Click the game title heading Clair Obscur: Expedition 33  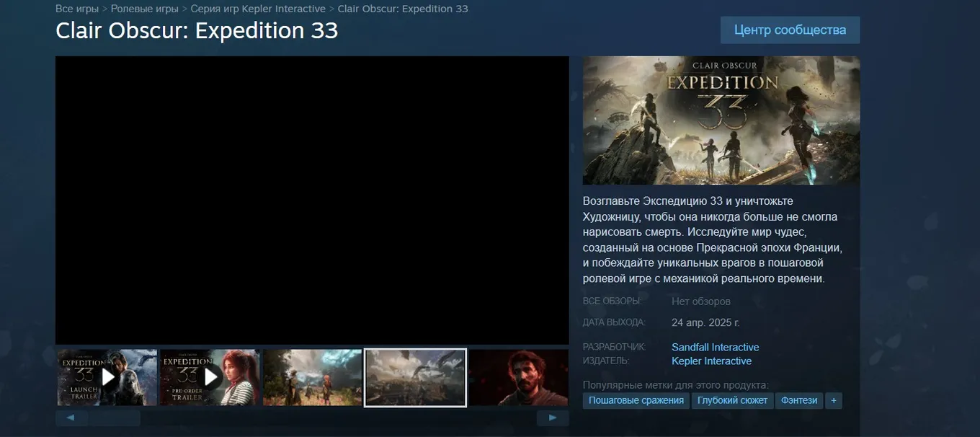(x=197, y=30)
